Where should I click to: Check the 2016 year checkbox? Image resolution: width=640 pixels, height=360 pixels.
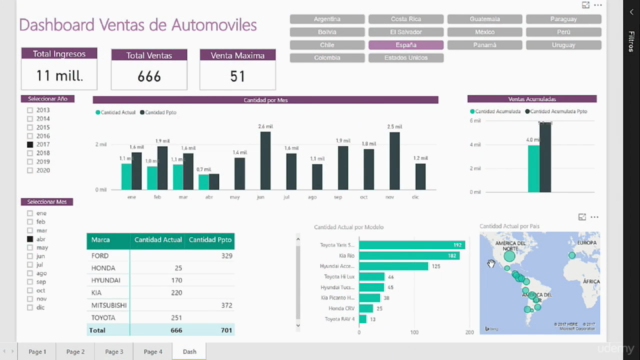[30, 136]
